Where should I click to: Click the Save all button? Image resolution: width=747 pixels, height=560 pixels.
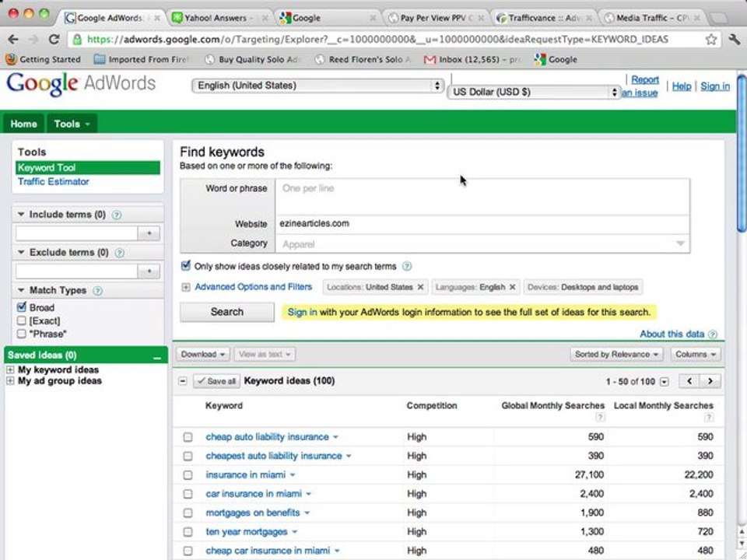click(217, 381)
